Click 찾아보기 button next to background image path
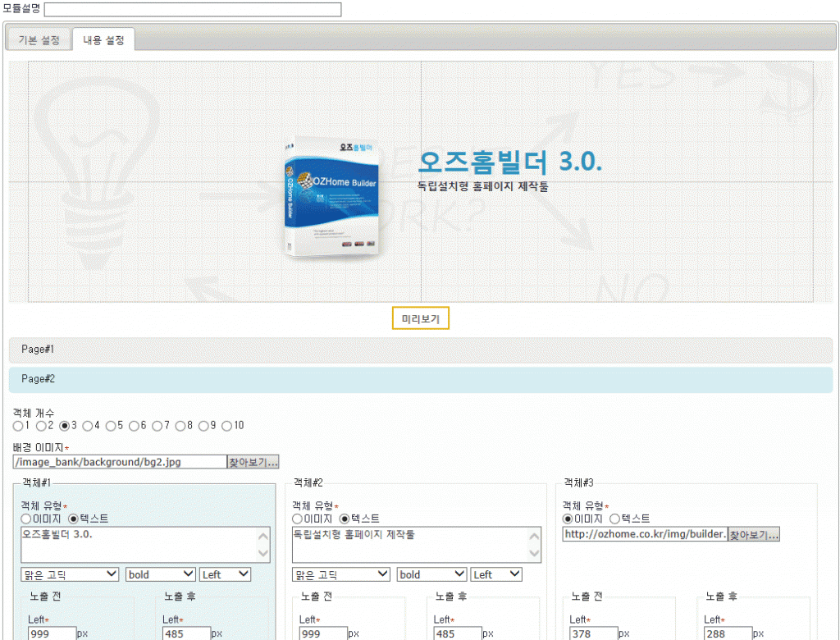Image resolution: width=840 pixels, height=640 pixels. click(x=253, y=462)
